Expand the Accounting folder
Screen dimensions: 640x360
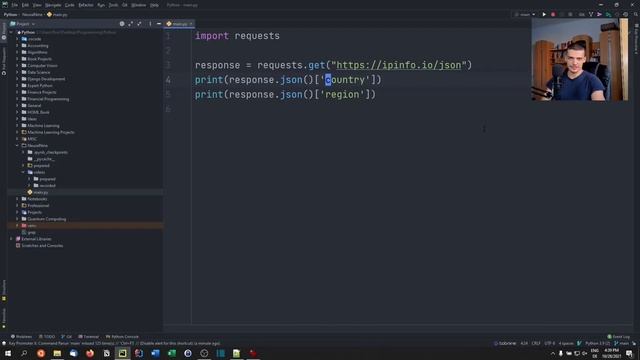[x=17, y=46]
